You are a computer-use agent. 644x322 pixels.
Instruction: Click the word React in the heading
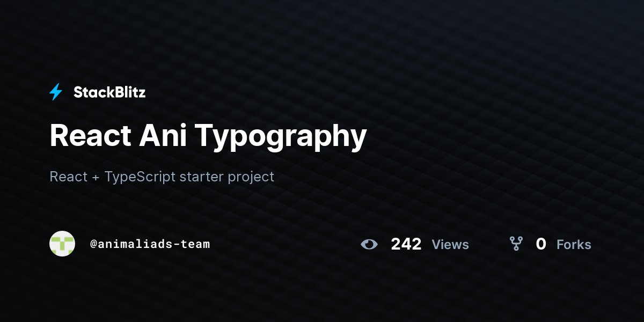click(x=90, y=135)
